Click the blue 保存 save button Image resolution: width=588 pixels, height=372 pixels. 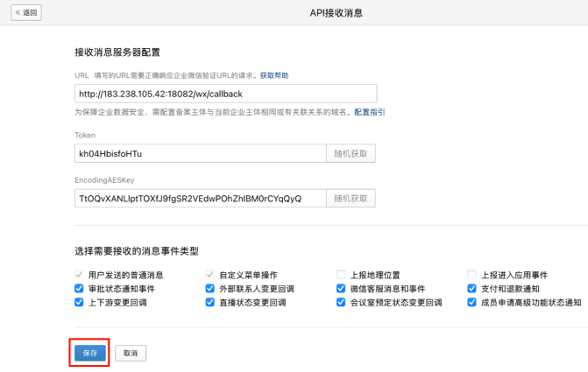coord(89,352)
